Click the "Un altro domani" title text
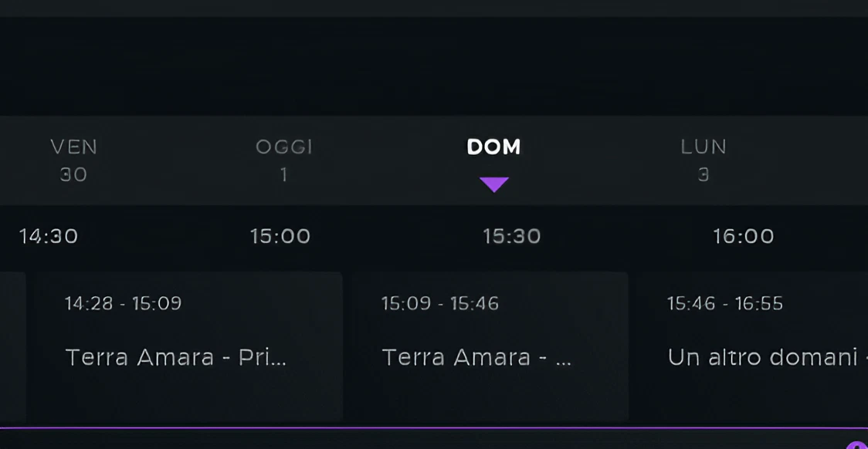 tap(763, 357)
